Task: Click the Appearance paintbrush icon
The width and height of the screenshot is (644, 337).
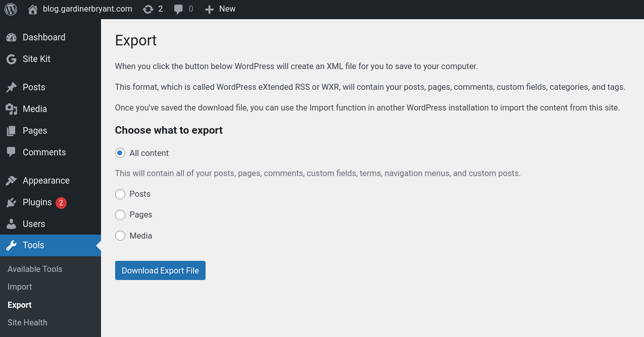Action: click(x=11, y=181)
